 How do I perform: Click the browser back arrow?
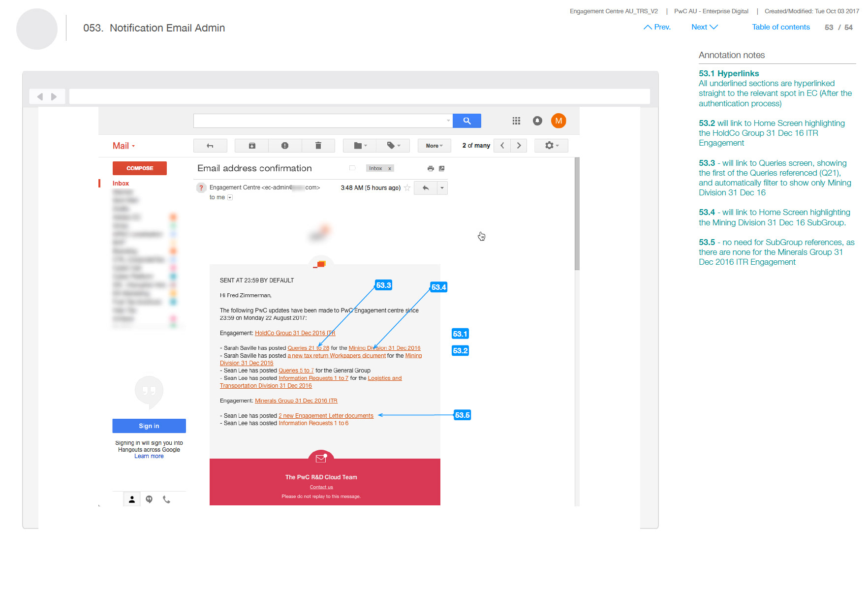click(x=40, y=96)
